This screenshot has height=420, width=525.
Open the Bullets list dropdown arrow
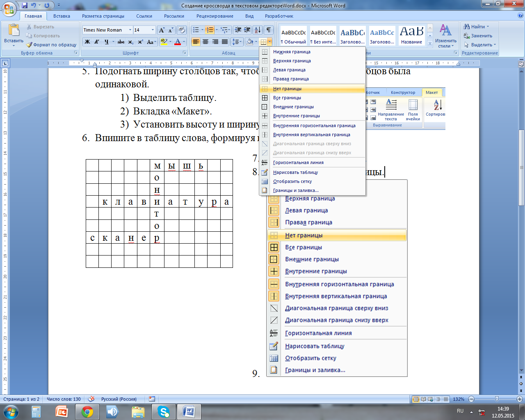coord(202,30)
